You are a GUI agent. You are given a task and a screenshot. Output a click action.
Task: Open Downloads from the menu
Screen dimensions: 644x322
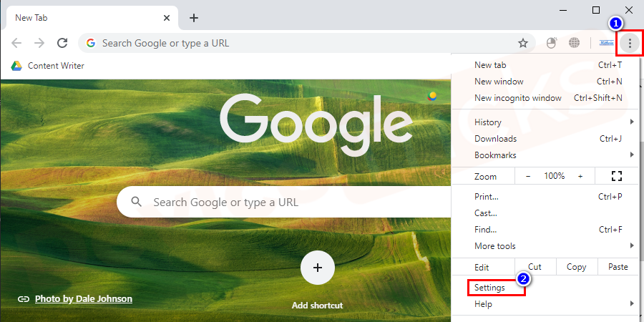click(x=545, y=139)
